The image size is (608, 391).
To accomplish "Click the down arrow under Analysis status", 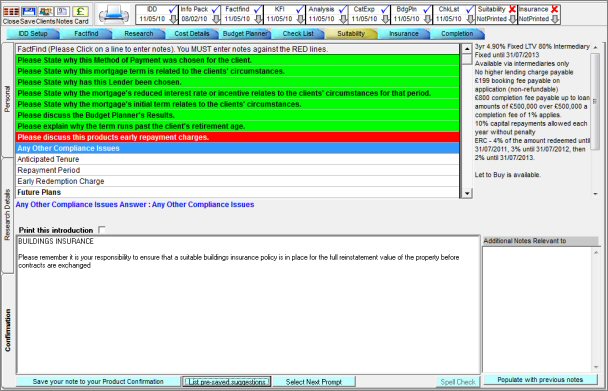I will (343, 19).
